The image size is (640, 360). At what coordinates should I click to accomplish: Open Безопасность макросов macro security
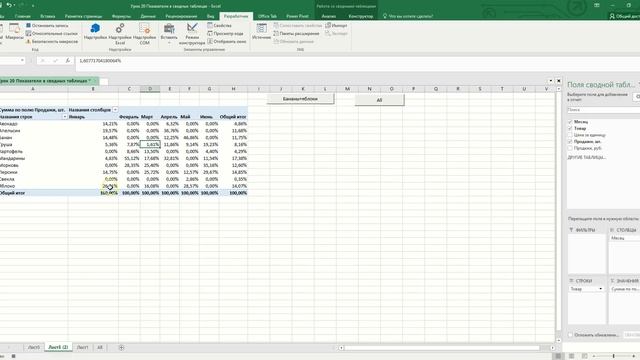[x=51, y=42]
